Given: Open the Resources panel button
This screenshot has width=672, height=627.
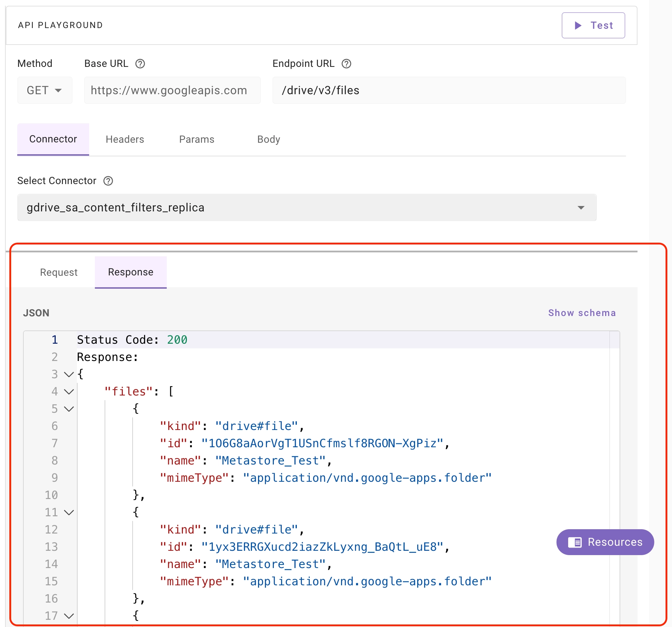Looking at the screenshot, I should tap(605, 542).
